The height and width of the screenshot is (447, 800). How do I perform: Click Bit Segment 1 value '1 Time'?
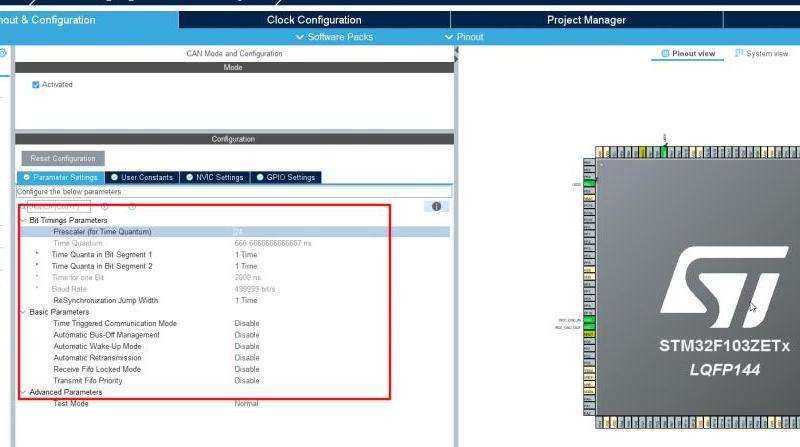(246, 255)
